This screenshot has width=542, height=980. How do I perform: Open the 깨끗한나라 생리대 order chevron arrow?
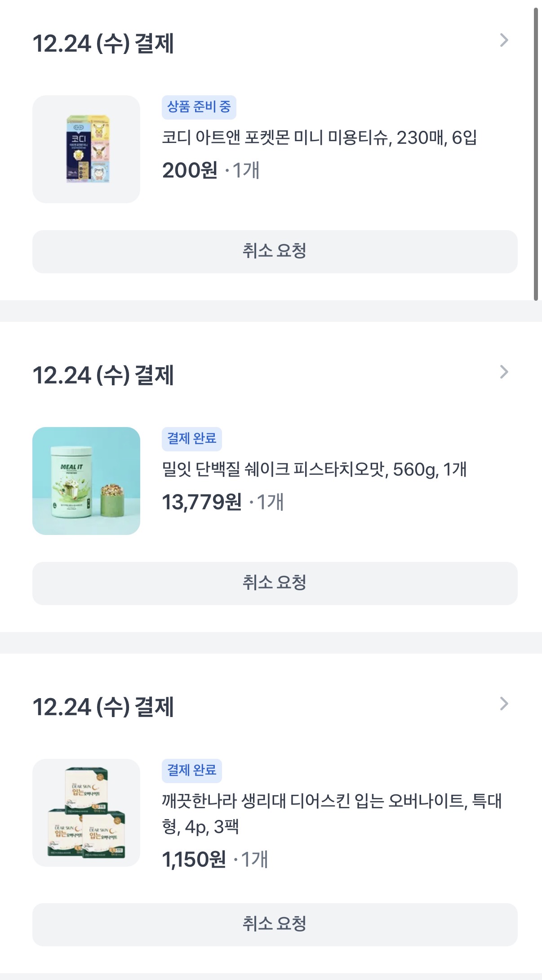pos(504,704)
